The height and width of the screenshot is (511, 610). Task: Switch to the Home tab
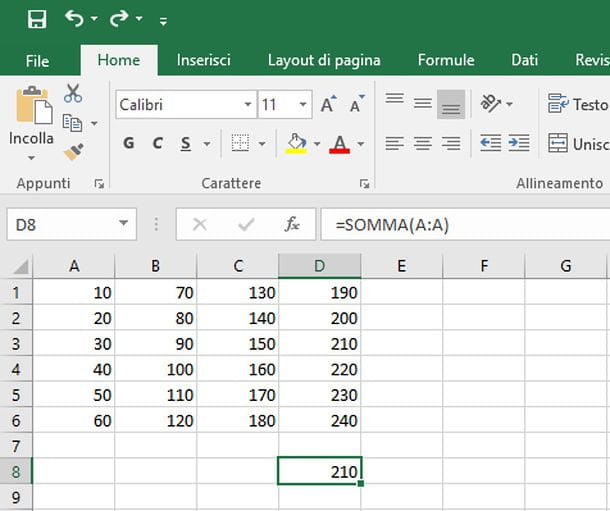[x=119, y=60]
